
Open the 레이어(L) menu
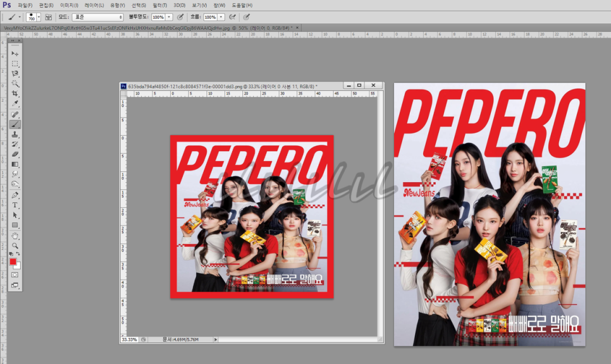pos(94,6)
